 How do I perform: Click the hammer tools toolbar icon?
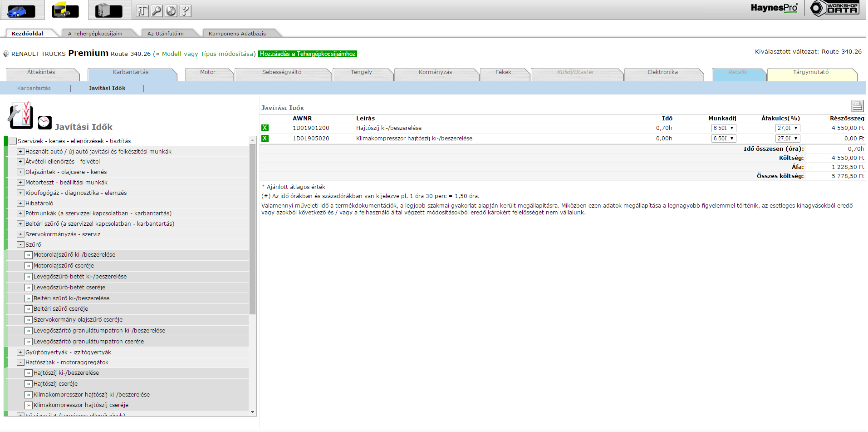click(x=142, y=11)
